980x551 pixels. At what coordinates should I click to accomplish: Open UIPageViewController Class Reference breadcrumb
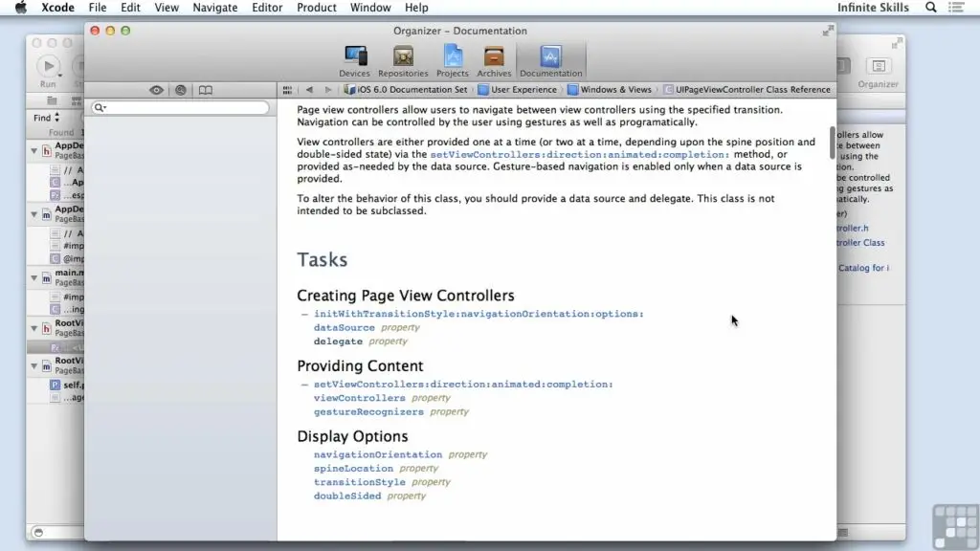click(x=746, y=90)
